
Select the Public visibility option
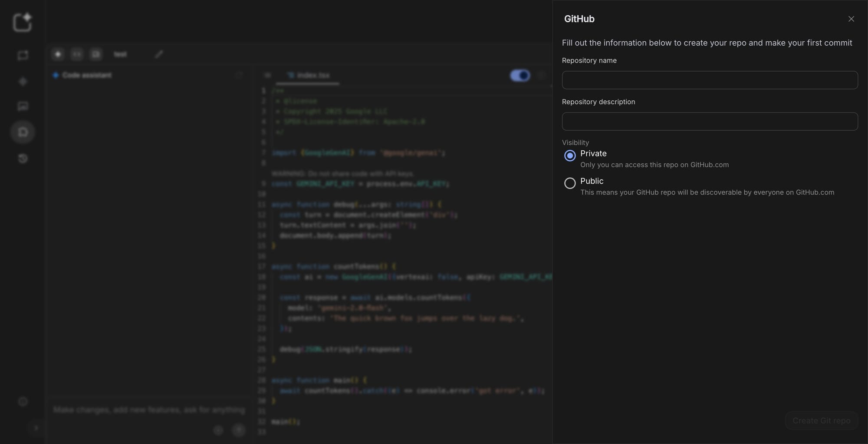point(569,183)
